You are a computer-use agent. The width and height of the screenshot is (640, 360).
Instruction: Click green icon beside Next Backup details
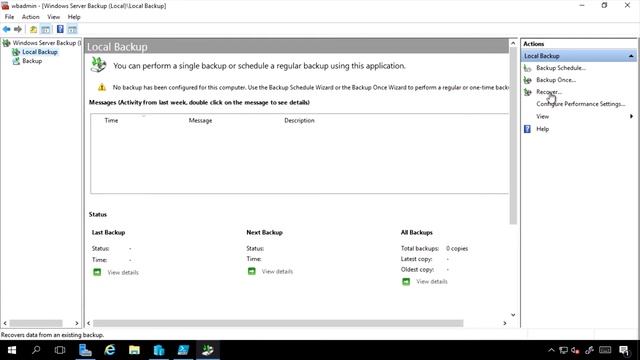(x=251, y=271)
